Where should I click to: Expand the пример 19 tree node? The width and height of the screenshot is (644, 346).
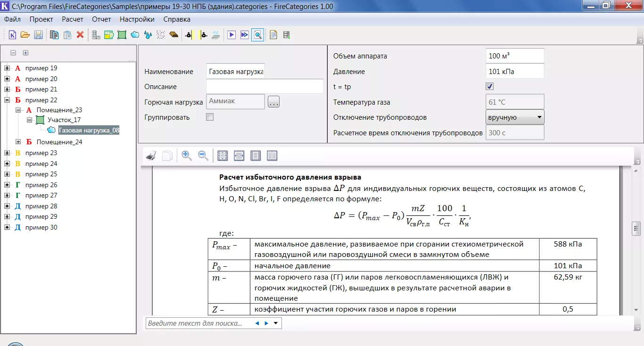(x=7, y=68)
